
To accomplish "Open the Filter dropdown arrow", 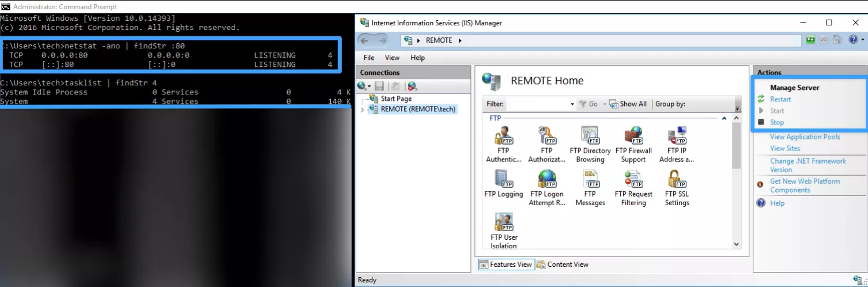I will (x=572, y=104).
